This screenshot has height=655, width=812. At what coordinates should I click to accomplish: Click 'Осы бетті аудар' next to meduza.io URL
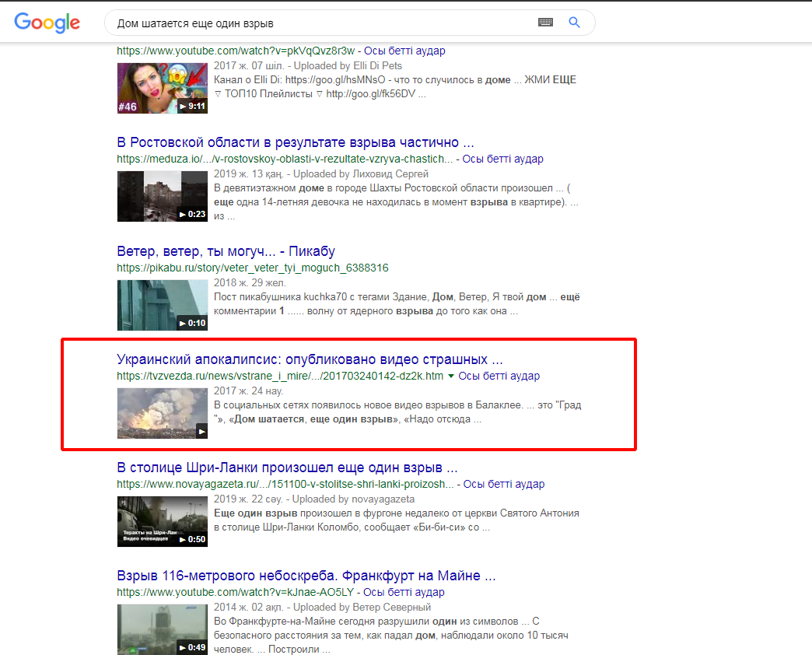tap(502, 159)
